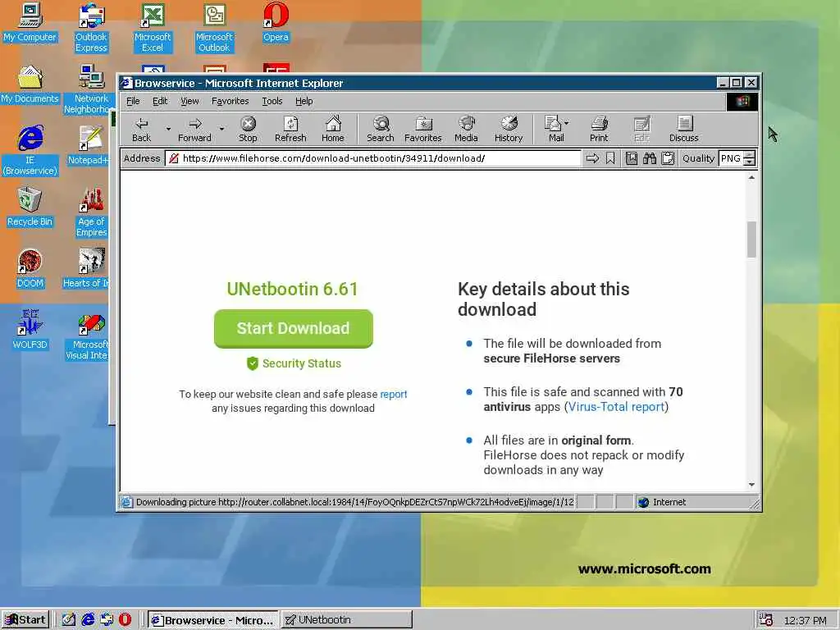Click the Go arrow beside address bar
This screenshot has width=840, height=630.
point(592,158)
